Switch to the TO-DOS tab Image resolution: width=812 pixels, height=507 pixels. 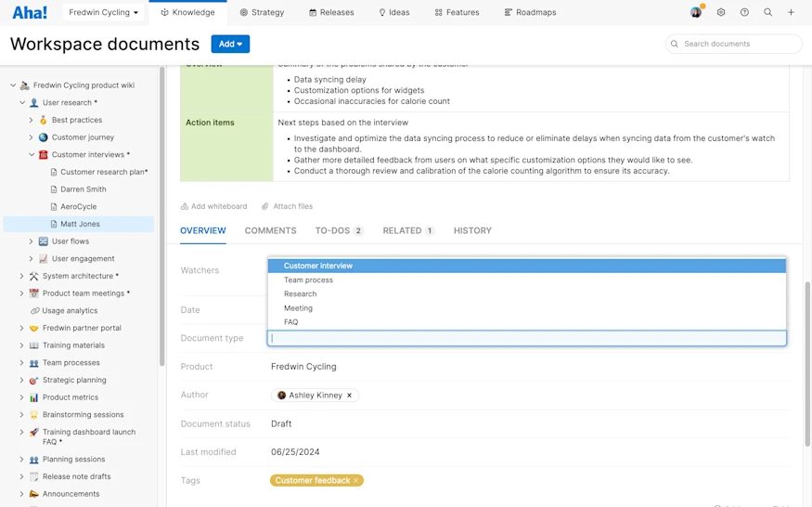(340, 230)
